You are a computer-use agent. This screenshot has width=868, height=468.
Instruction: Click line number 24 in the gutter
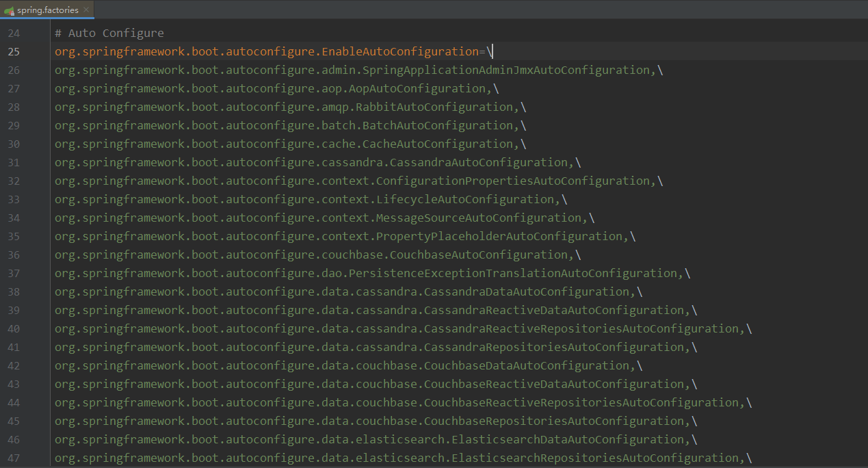tap(14, 34)
